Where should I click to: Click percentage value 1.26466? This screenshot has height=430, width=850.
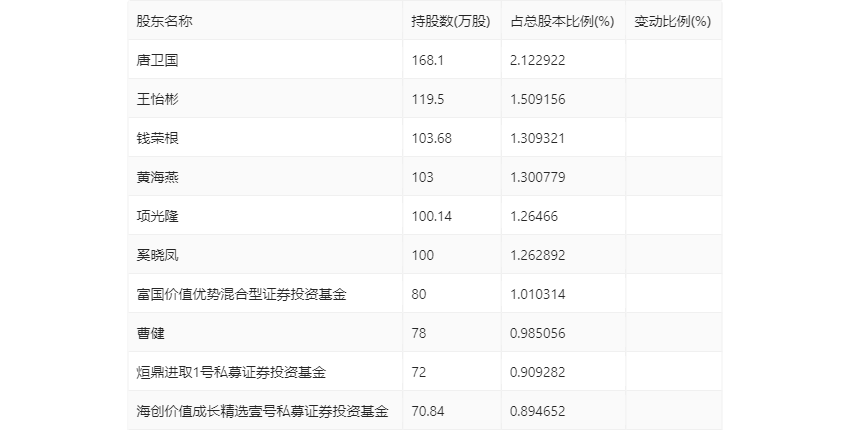[x=534, y=216]
